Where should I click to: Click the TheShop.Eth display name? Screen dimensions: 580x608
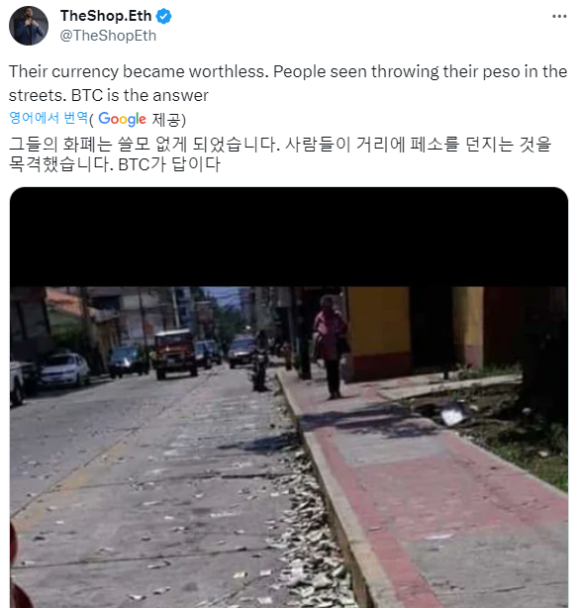pos(106,16)
